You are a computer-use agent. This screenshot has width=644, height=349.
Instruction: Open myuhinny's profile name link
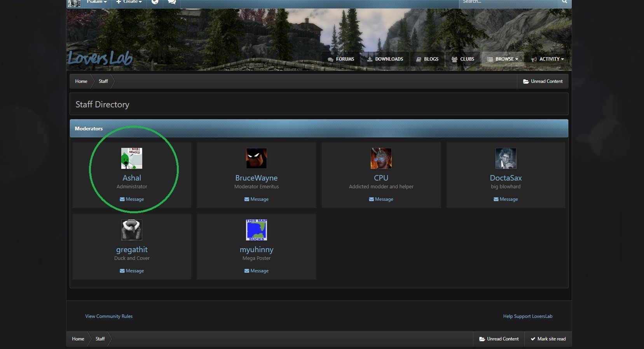coord(257,249)
